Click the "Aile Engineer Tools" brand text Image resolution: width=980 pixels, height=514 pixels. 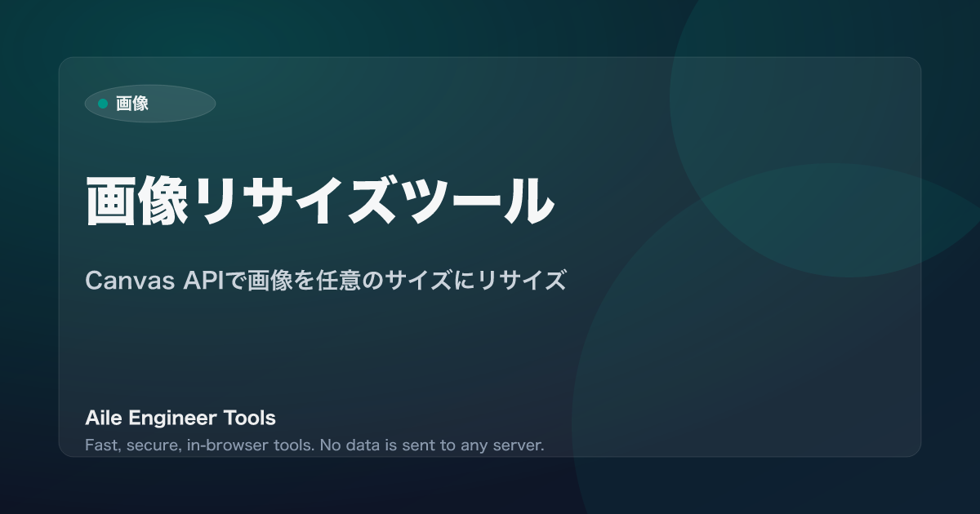(180, 419)
